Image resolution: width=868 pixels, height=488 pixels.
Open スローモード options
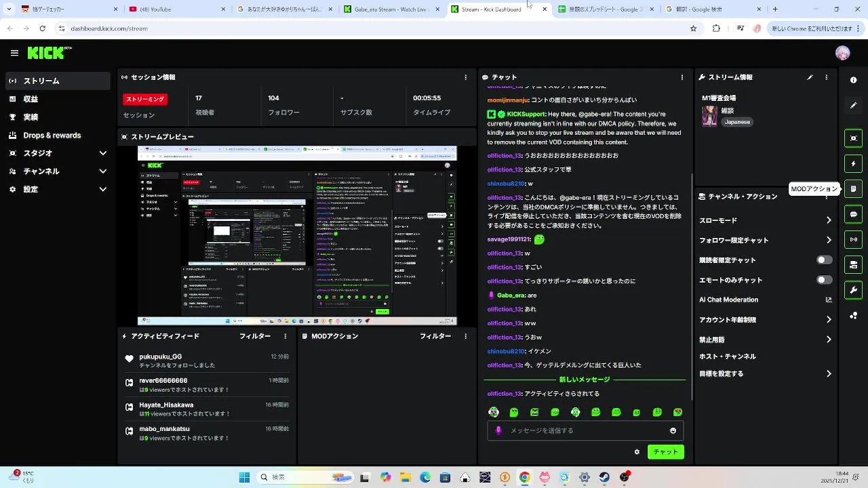point(766,220)
